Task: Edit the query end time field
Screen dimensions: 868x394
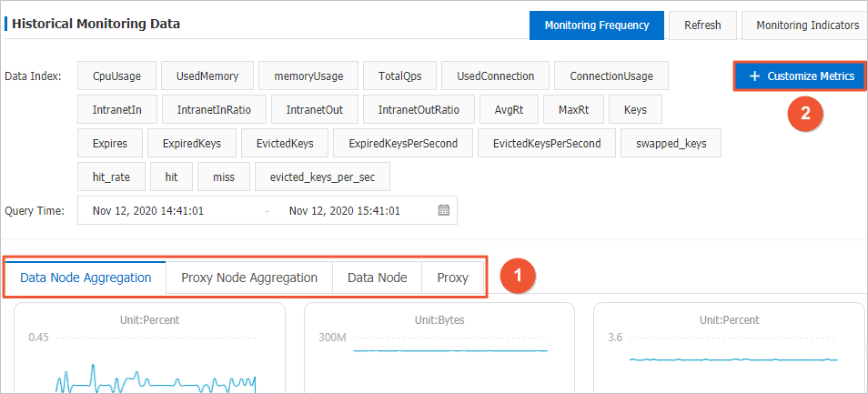Action: [x=344, y=210]
